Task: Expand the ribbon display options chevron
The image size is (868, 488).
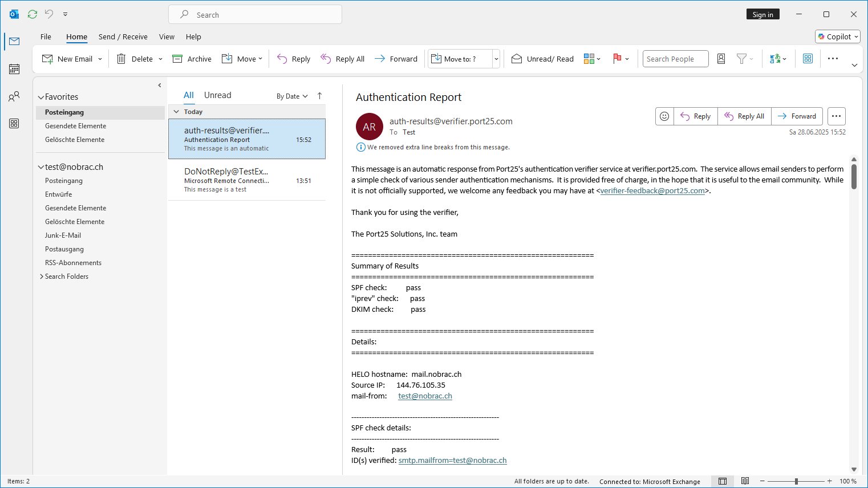Action: tap(854, 65)
